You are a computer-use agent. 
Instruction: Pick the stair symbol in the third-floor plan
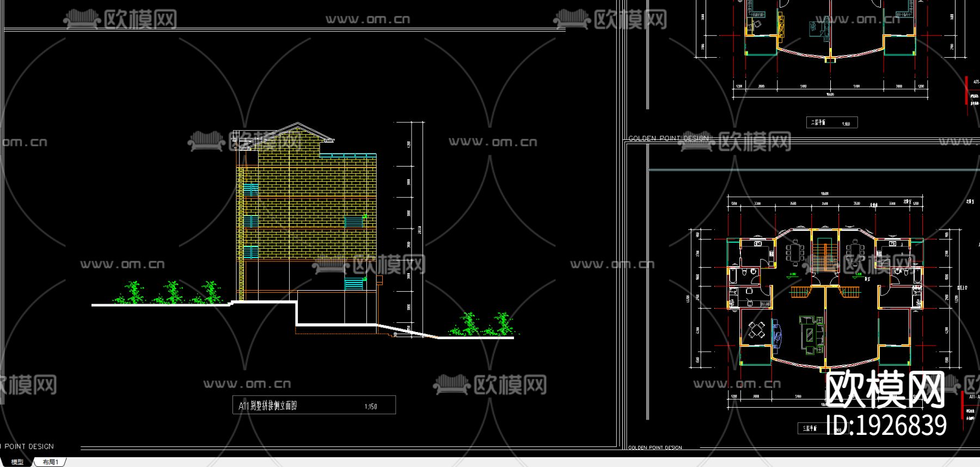825,257
